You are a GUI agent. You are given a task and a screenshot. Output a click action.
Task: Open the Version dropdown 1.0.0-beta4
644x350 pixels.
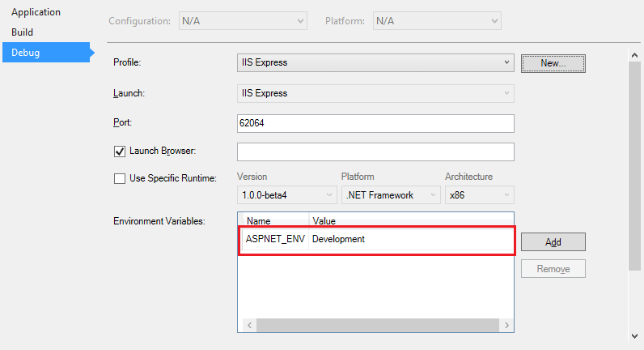(x=286, y=195)
